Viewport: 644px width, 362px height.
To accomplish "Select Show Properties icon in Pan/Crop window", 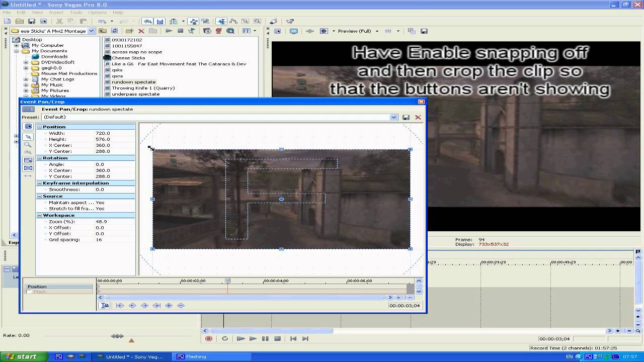I will (x=28, y=126).
